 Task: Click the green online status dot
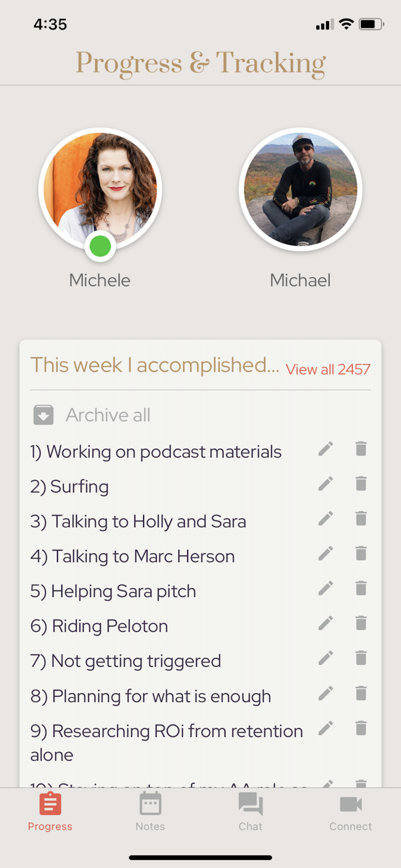coord(100,247)
